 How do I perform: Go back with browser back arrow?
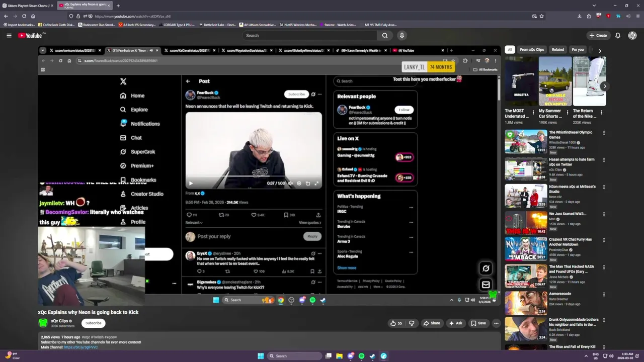pos(6,16)
